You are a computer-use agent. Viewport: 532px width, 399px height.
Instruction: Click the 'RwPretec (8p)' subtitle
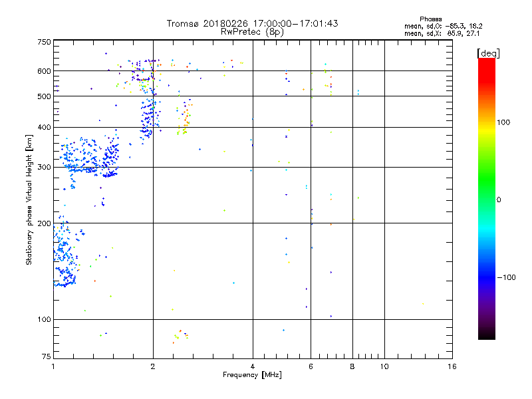pos(252,32)
